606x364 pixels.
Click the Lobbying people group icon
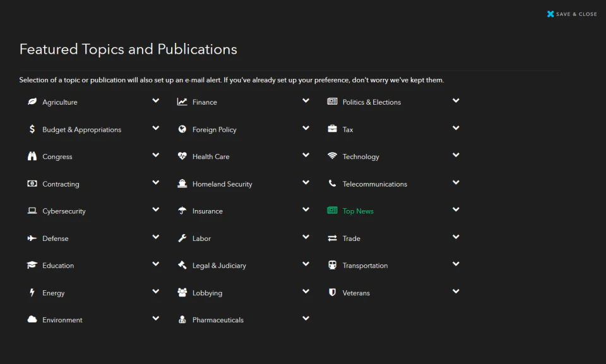[x=182, y=292]
